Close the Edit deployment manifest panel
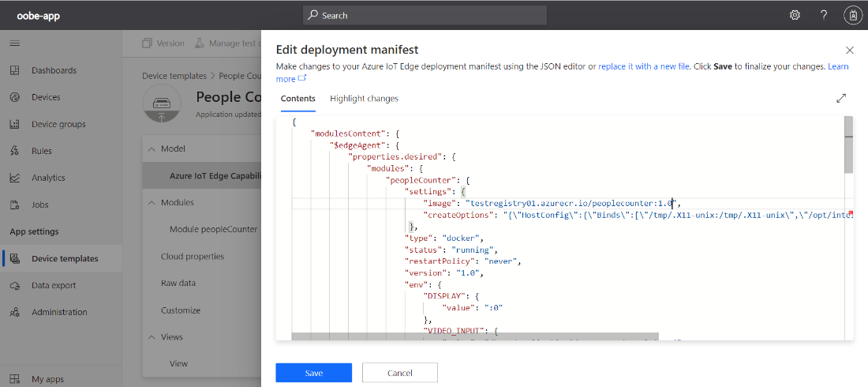The height and width of the screenshot is (387, 868). [x=850, y=51]
